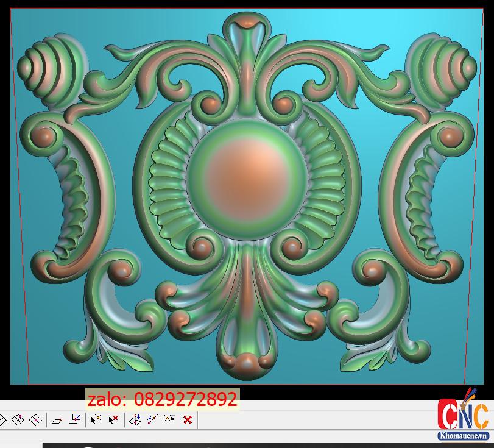Select the plane with blue arrow tool

[75, 419]
